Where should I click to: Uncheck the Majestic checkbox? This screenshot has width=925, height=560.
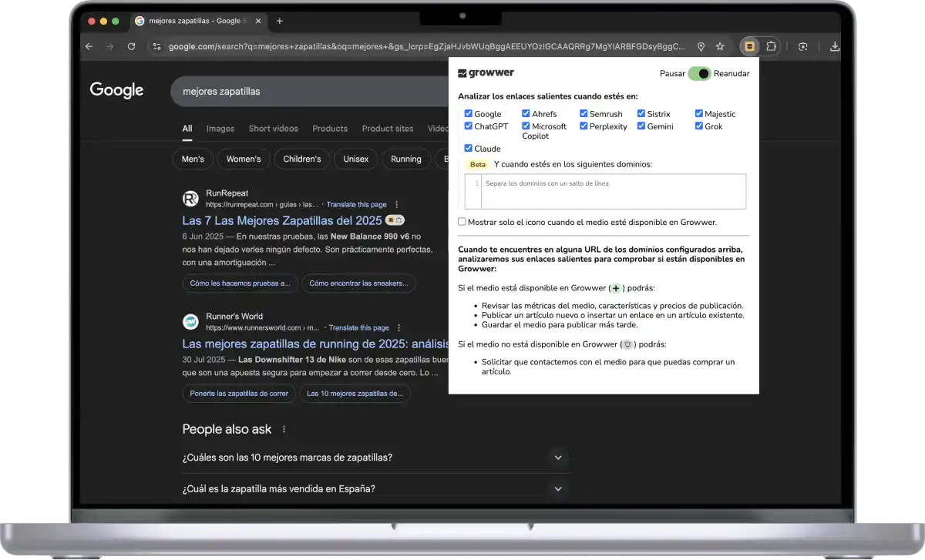[x=699, y=113]
